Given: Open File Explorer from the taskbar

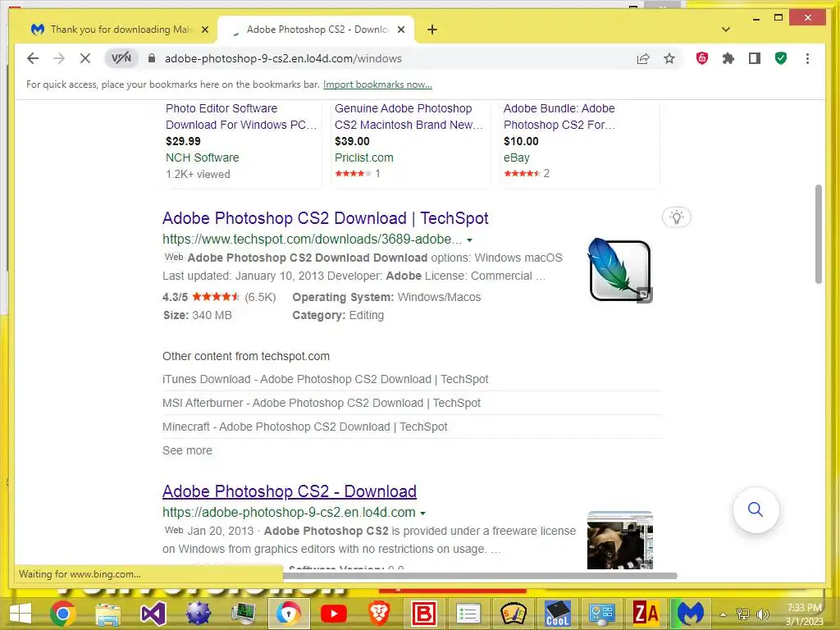Looking at the screenshot, I should (x=107, y=614).
